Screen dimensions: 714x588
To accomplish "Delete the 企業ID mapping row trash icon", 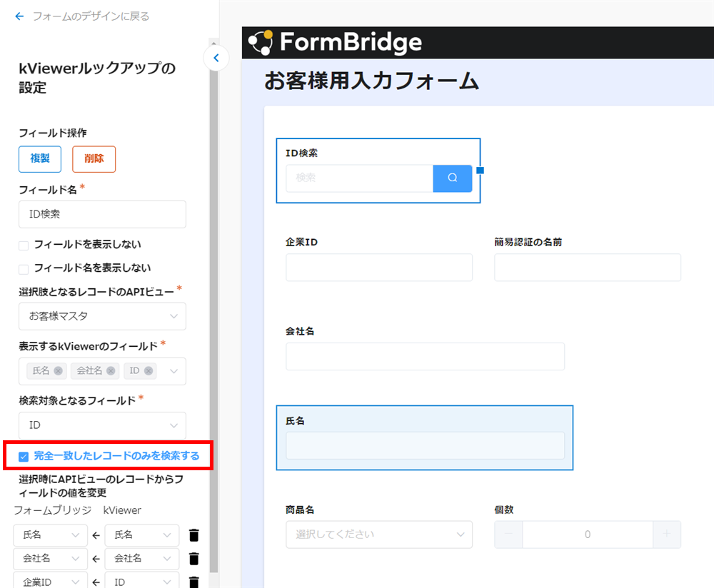I will tap(193, 581).
